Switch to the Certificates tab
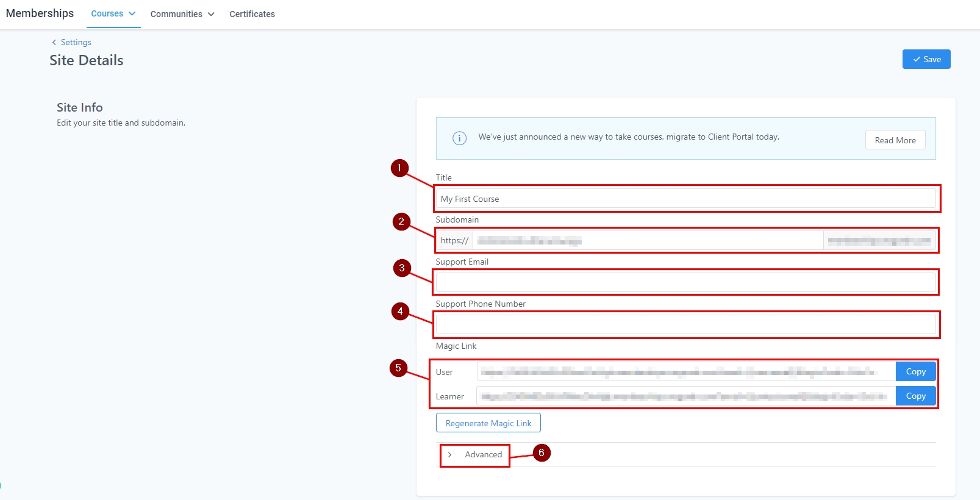 pos(252,14)
